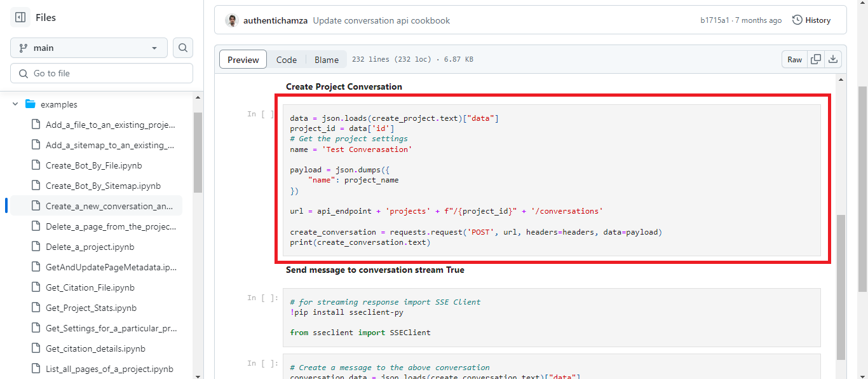Image resolution: width=868 pixels, height=379 pixels.
Task: Open commit "Update conversation api cookbook"
Action: coord(381,20)
